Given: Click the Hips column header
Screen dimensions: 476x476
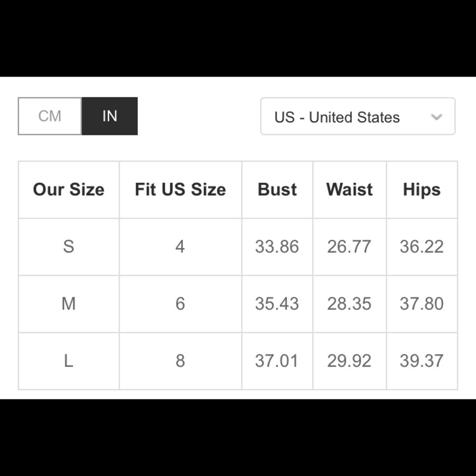Looking at the screenshot, I should pos(422,189).
